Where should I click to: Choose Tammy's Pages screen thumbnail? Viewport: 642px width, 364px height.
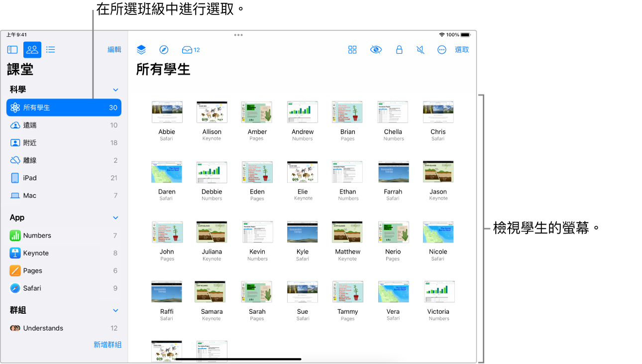347,292
